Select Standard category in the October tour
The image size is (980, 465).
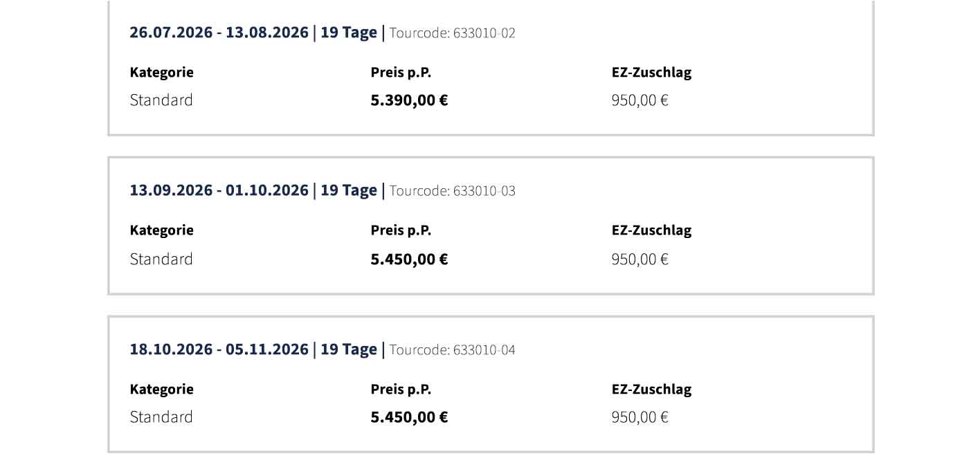coord(161,417)
